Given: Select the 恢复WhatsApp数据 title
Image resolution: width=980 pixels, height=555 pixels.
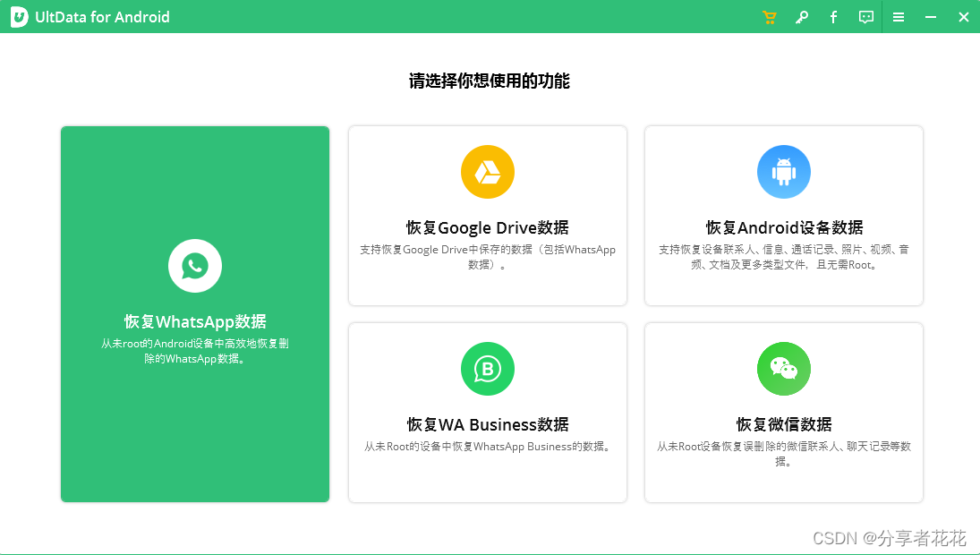Looking at the screenshot, I should click(x=195, y=322).
